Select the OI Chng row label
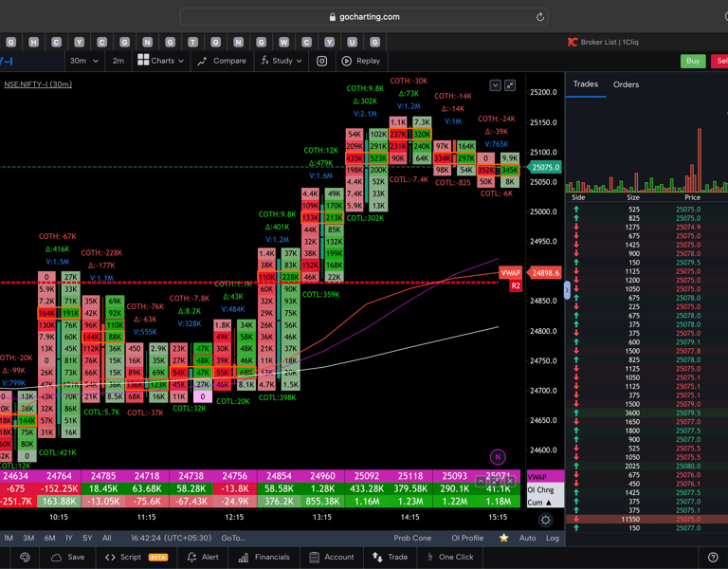The image size is (728, 569). pyautogui.click(x=541, y=489)
